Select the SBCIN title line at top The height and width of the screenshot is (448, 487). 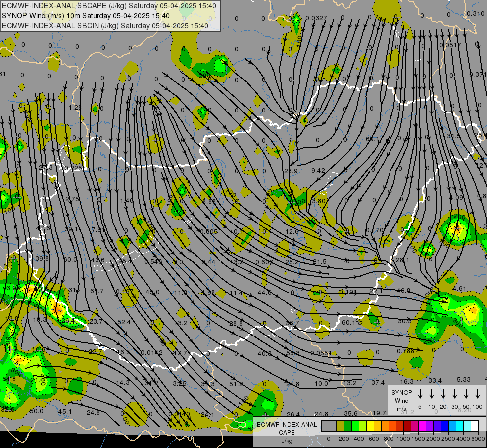tap(105, 26)
